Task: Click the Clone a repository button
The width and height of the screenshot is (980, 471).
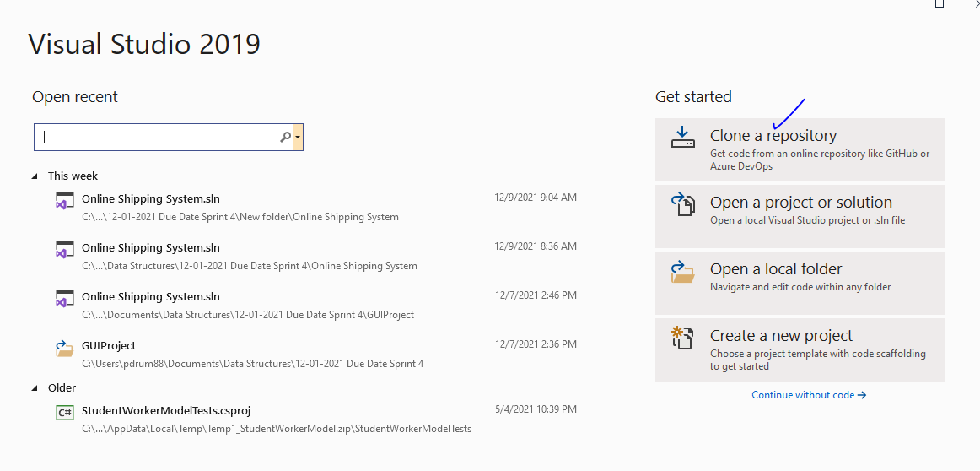Action: point(800,150)
